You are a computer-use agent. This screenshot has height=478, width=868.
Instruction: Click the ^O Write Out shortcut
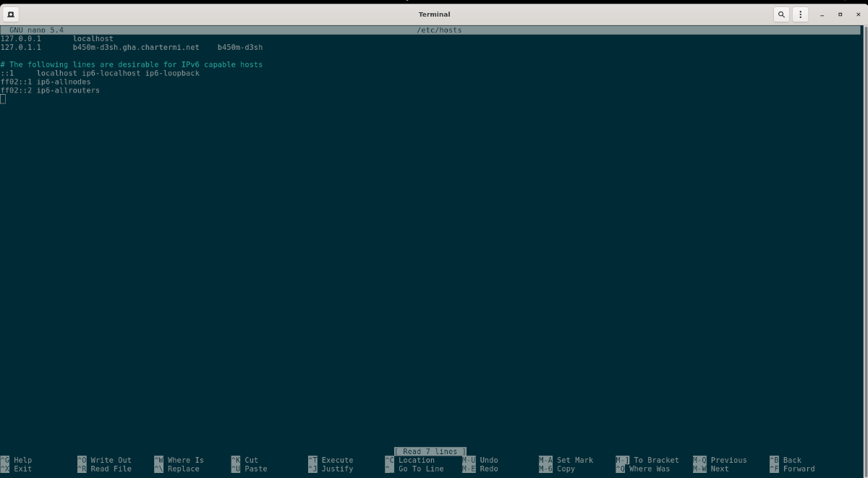[105, 460]
